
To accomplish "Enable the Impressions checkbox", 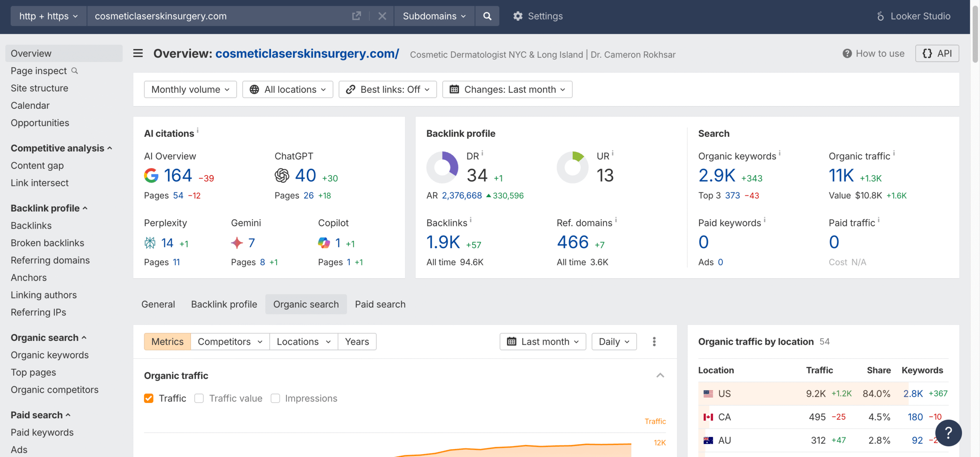I will pos(275,398).
